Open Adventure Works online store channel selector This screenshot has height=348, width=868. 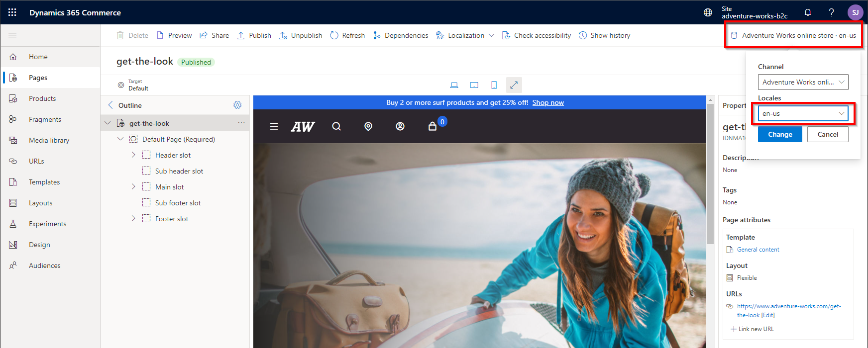tap(793, 35)
